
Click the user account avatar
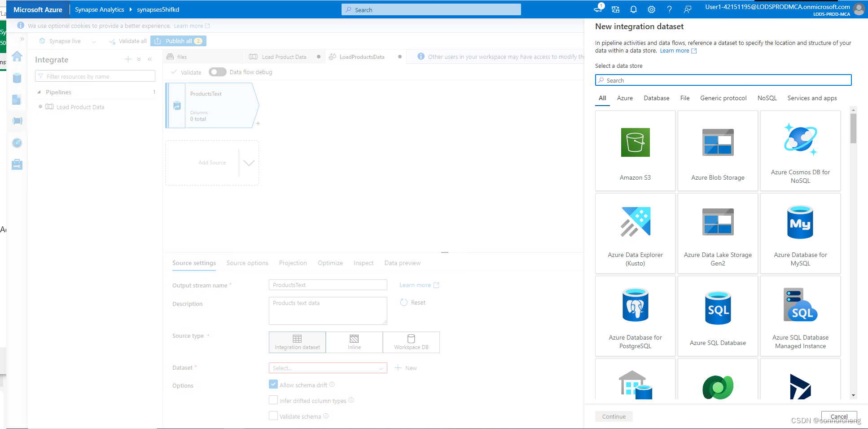click(859, 9)
